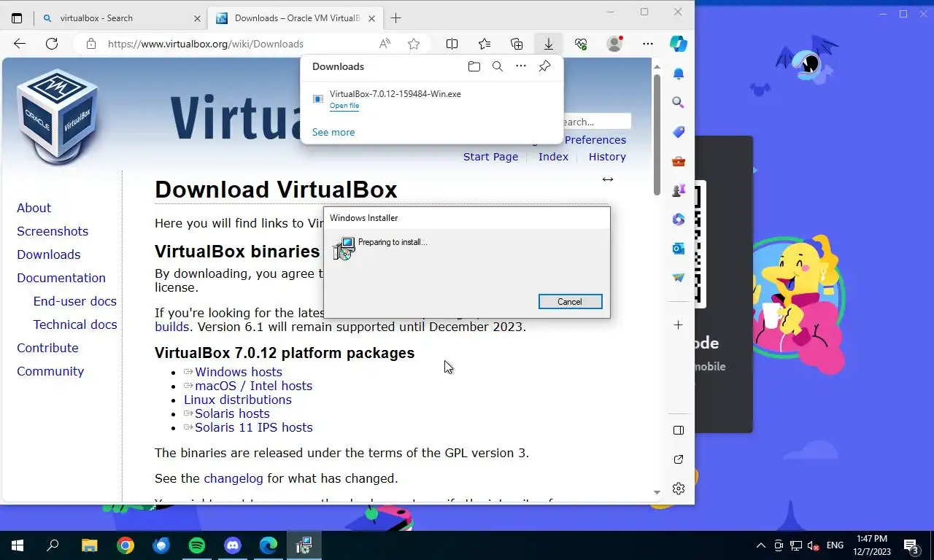Open sidebar settings gear icon
Image resolution: width=934 pixels, height=560 pixels.
[679, 489]
